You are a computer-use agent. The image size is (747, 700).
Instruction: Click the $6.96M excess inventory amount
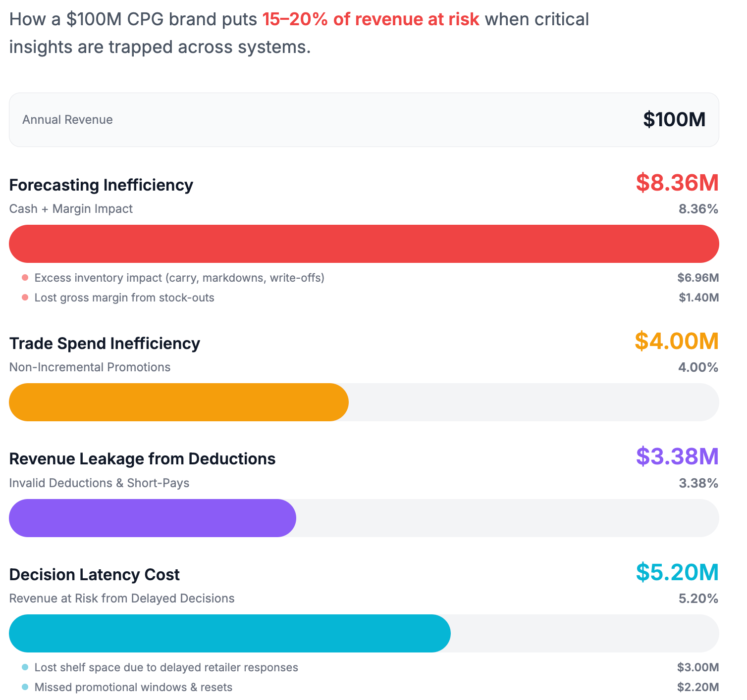[x=698, y=278]
